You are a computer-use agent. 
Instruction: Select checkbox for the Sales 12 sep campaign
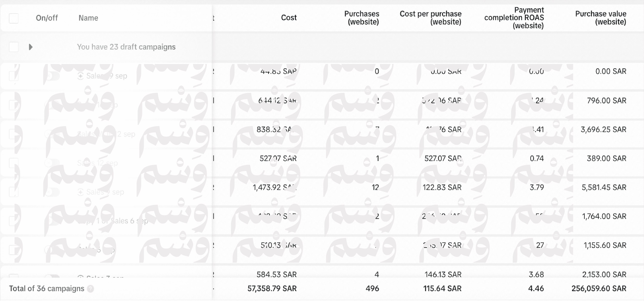(x=14, y=163)
